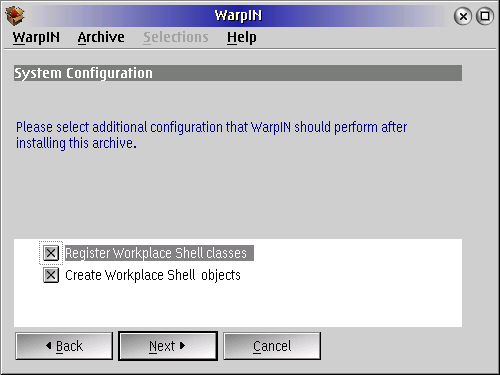
Task: Select the 'Create Workplace Shell objects' label
Action: 153,275
